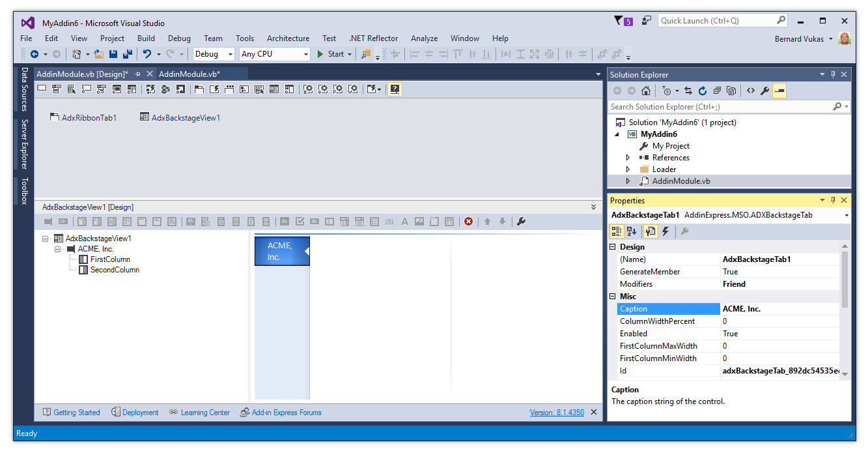Click the first icon on the ADX designer toolbar
The width and height of the screenshot is (868, 451).
pyautogui.click(x=42, y=89)
